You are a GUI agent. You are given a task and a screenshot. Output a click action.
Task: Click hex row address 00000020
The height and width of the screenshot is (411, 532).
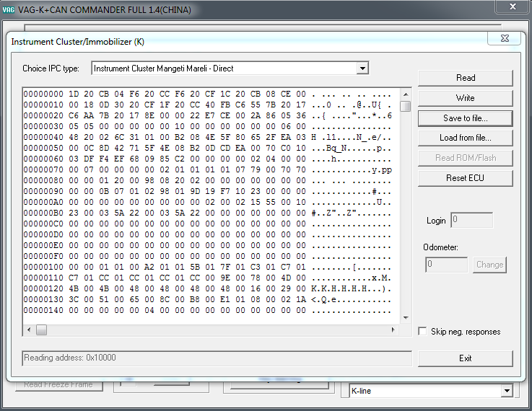[x=43, y=116]
